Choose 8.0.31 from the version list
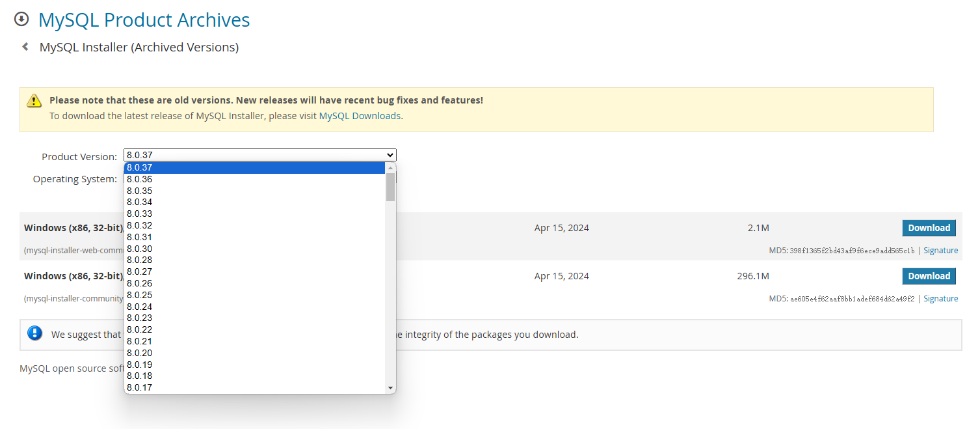The width and height of the screenshot is (980, 429). point(254,237)
